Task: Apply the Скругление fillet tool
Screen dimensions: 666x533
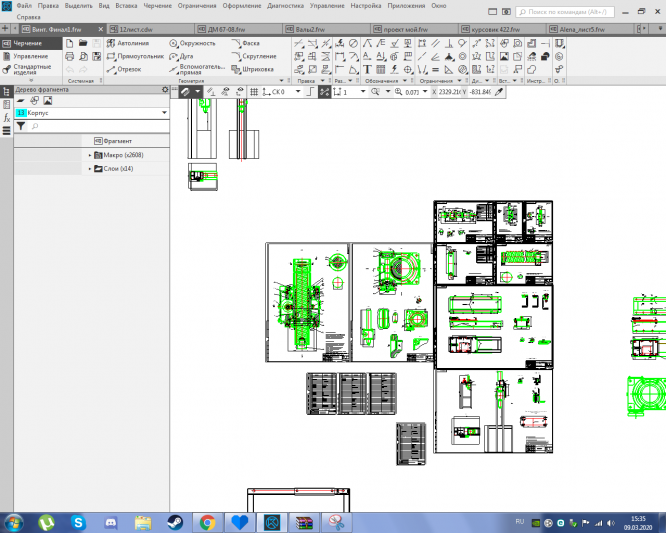Action: 254,56
